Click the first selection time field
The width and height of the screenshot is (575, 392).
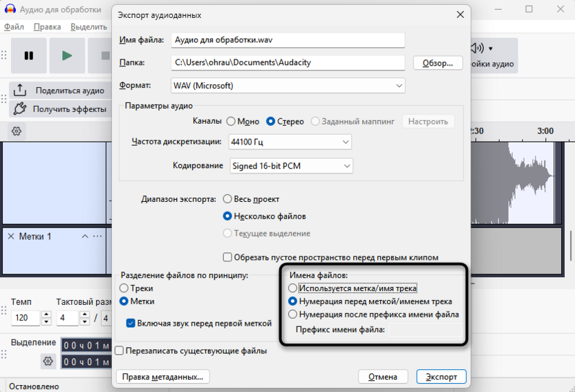click(86, 346)
